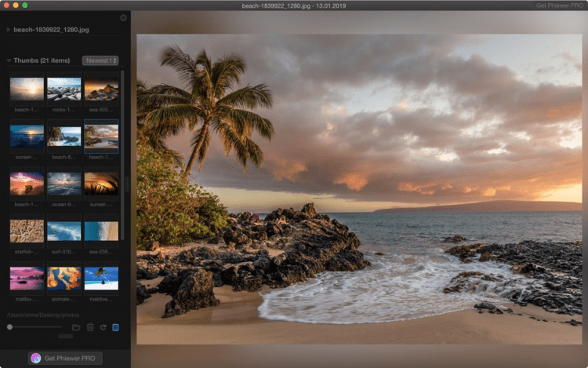This screenshot has width=588, height=368.
Task: Click the trash icon to delete photo
Action: 90,326
